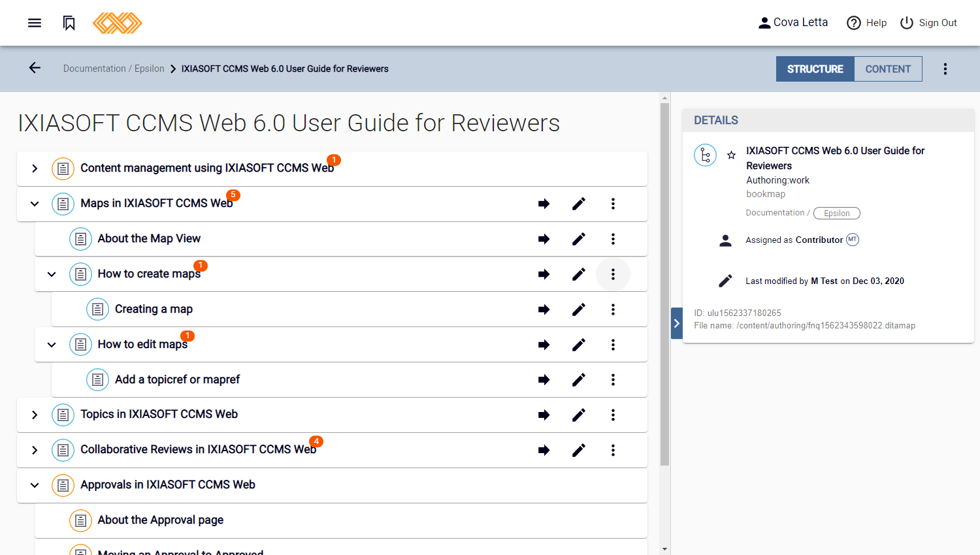Click the arrow icon for Maps in IXIASOFT CCMS Web
The height and width of the screenshot is (555, 980).
point(544,204)
